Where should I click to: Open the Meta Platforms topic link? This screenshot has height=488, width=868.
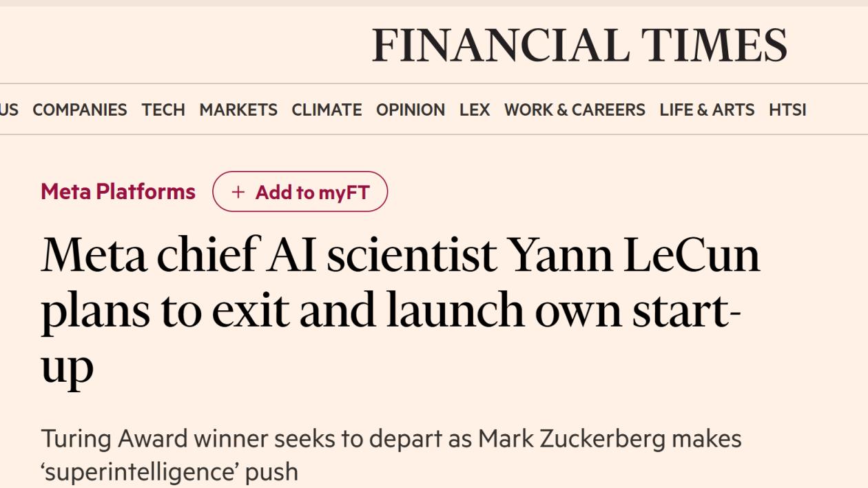118,192
